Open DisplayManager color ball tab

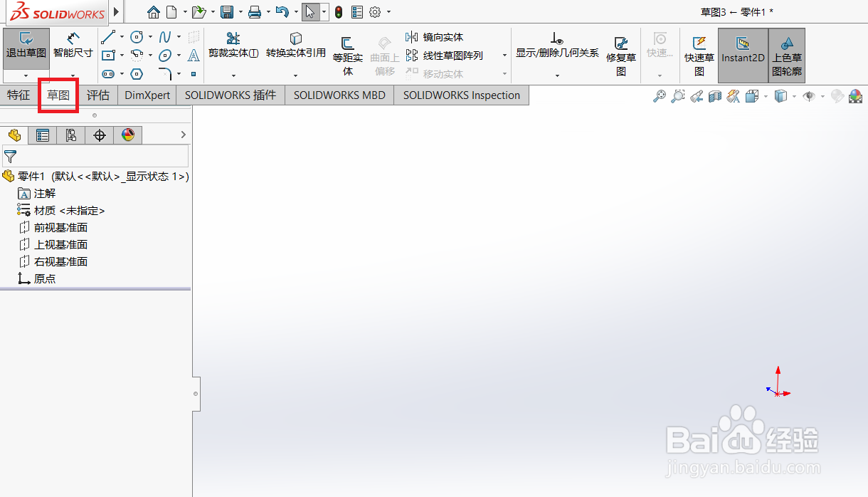[x=128, y=135]
